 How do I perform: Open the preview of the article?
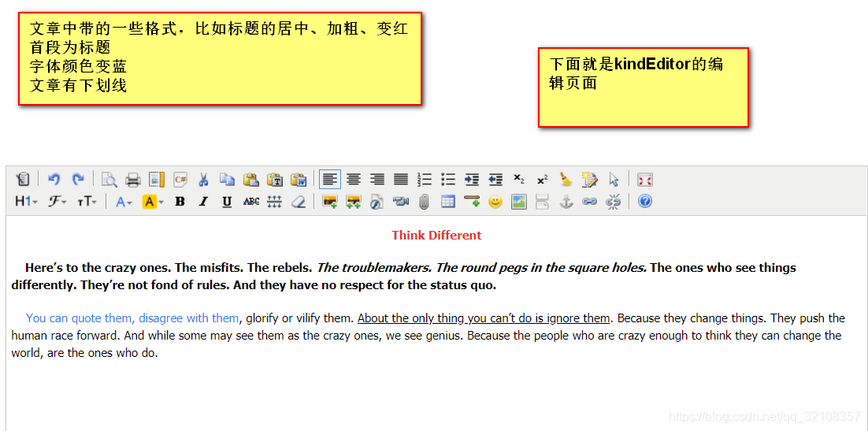109,180
